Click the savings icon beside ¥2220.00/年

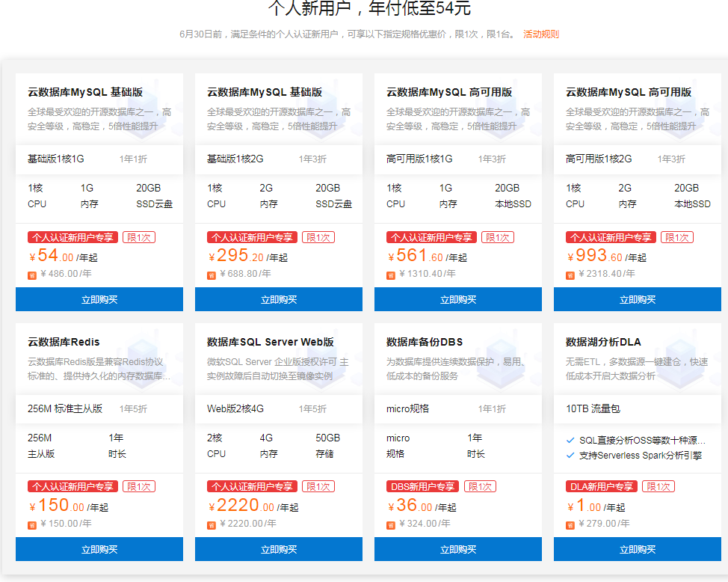click(212, 525)
